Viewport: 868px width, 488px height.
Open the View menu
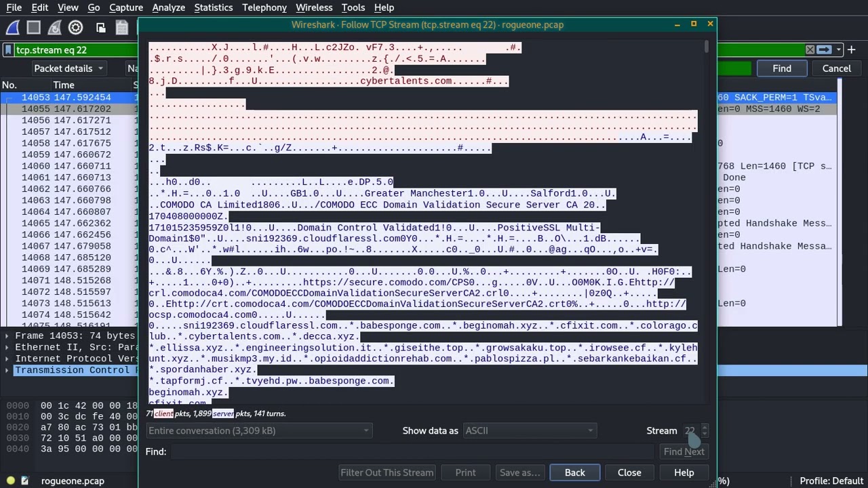click(x=68, y=7)
